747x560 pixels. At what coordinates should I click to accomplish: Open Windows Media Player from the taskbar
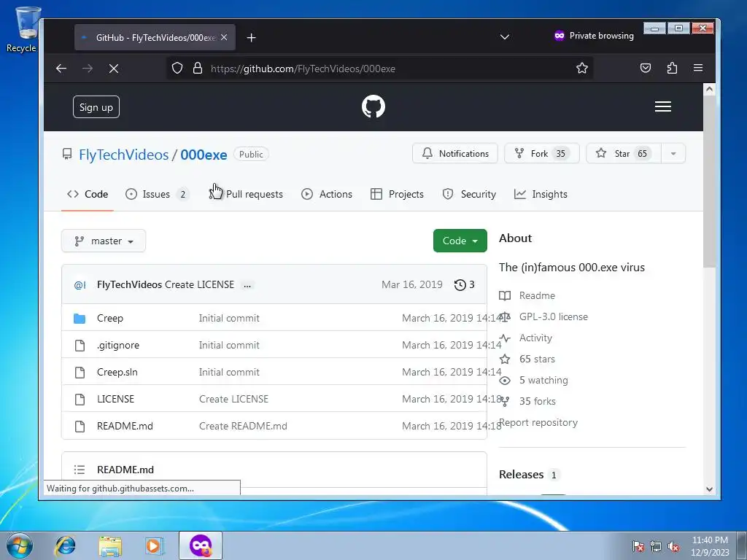(154, 545)
